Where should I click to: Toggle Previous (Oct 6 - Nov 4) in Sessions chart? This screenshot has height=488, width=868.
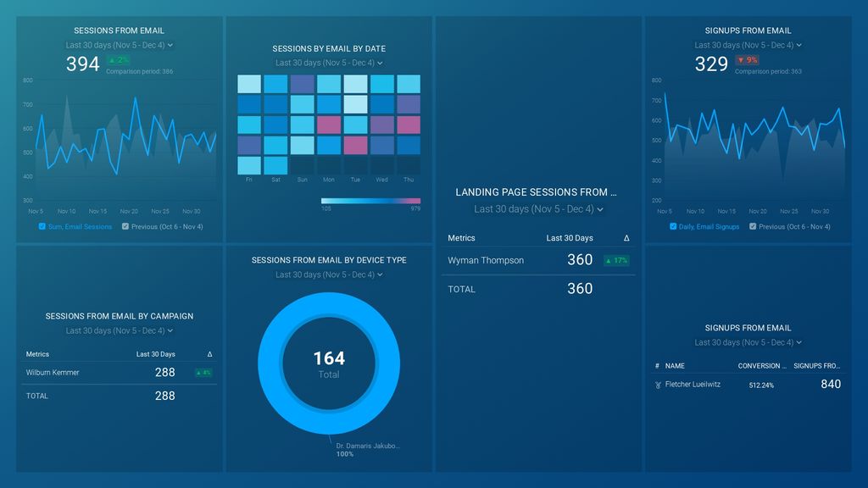pyautogui.click(x=125, y=226)
